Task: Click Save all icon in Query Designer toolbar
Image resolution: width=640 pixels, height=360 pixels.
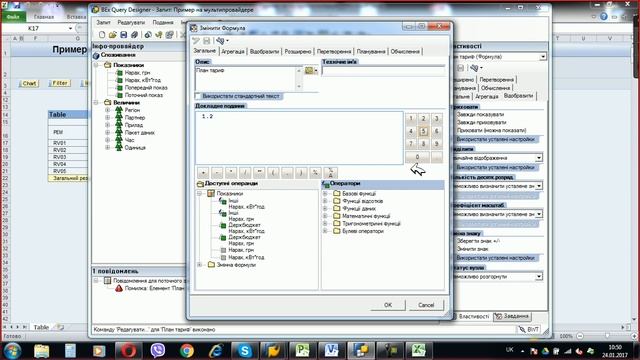Action: point(134,35)
